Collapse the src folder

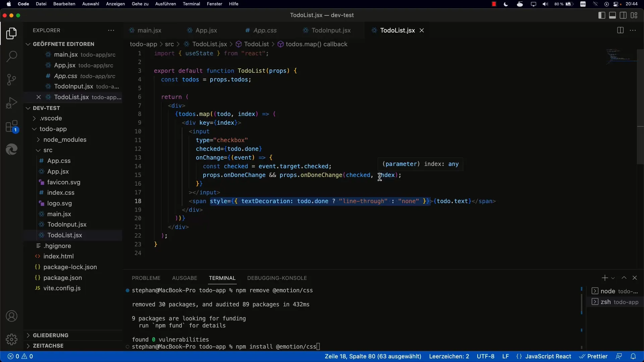48,150
